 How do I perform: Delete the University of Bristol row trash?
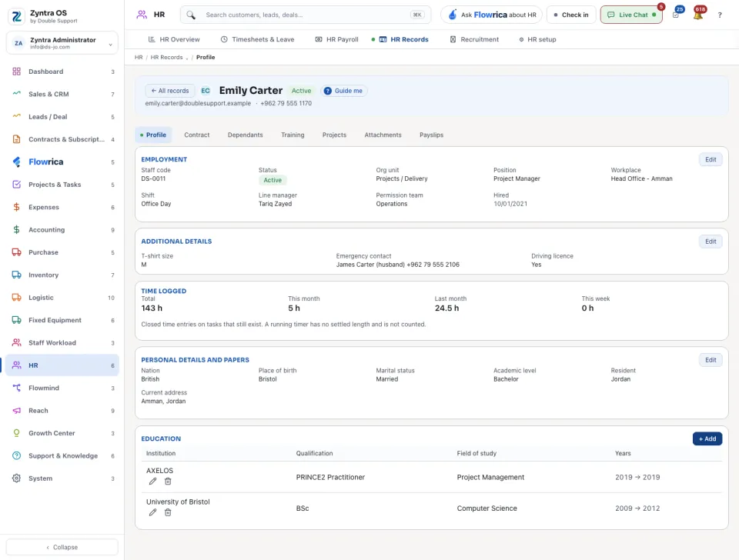[168, 512]
